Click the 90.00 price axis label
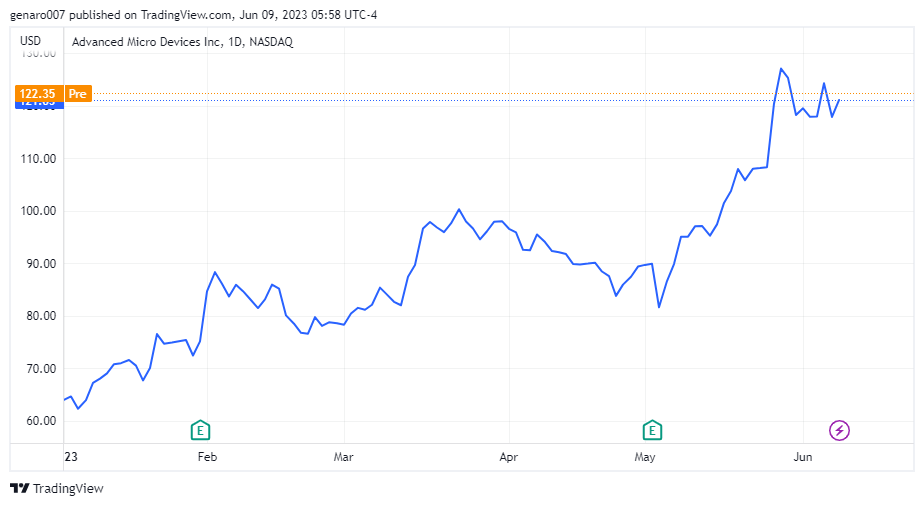924x506 pixels. pos(41,264)
